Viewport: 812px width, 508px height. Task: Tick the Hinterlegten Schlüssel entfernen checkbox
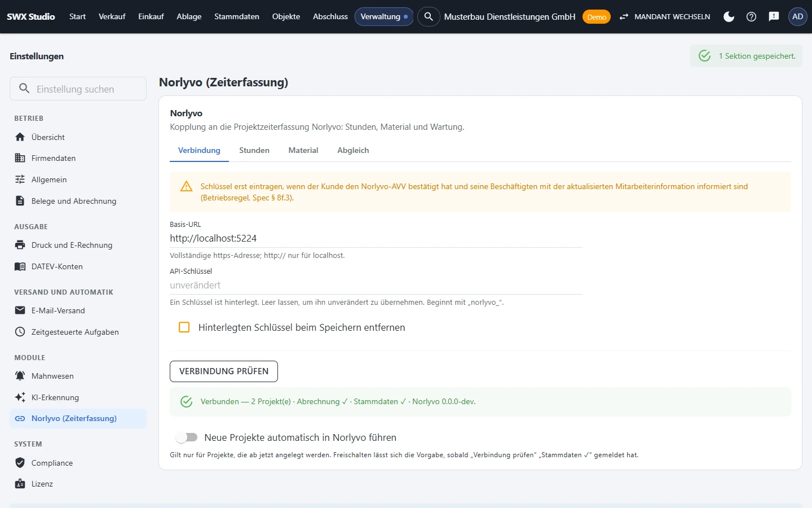(184, 327)
